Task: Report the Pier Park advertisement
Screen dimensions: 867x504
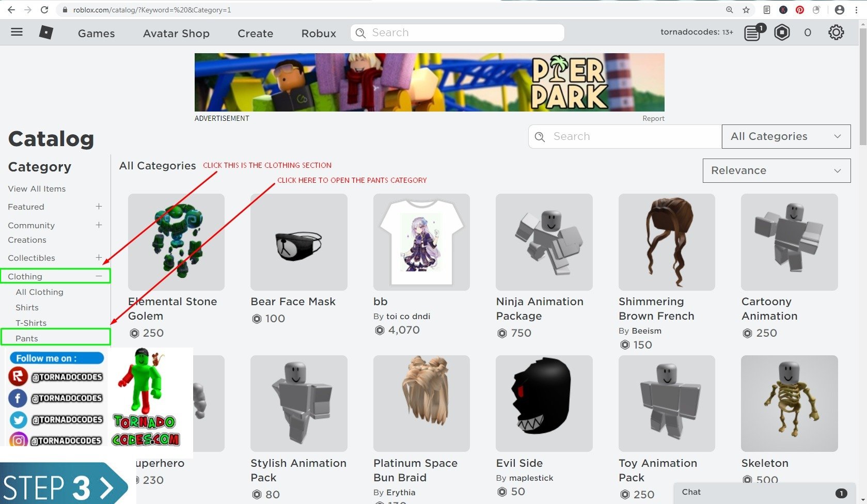Action: pos(653,119)
